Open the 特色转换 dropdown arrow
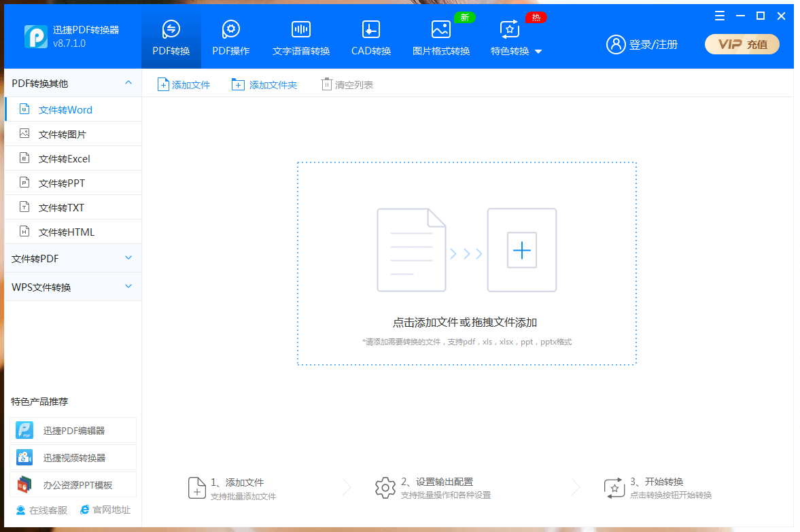 (x=538, y=52)
